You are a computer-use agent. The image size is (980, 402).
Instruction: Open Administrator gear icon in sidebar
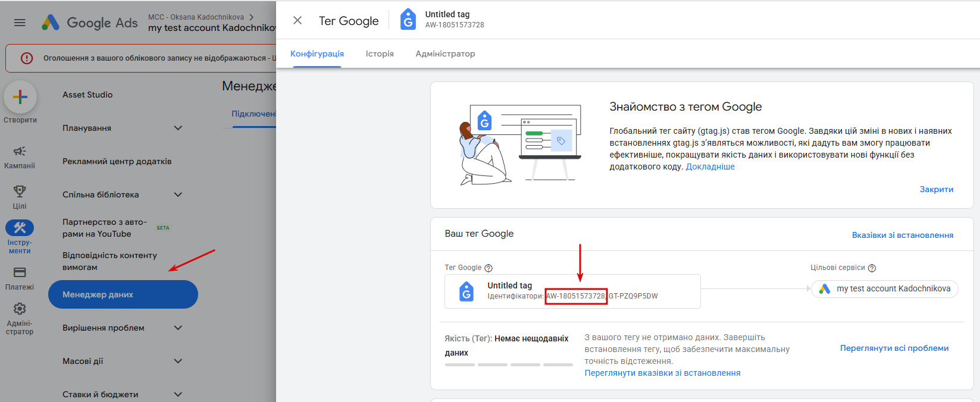click(x=20, y=309)
